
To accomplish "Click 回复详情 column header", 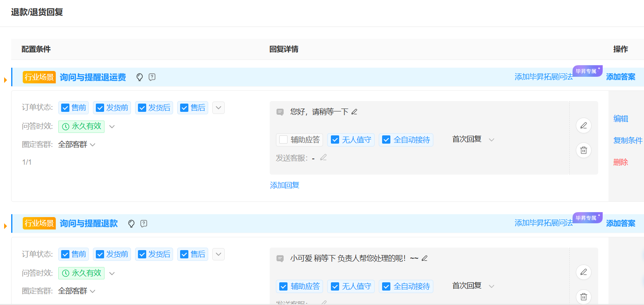I will pos(284,49).
